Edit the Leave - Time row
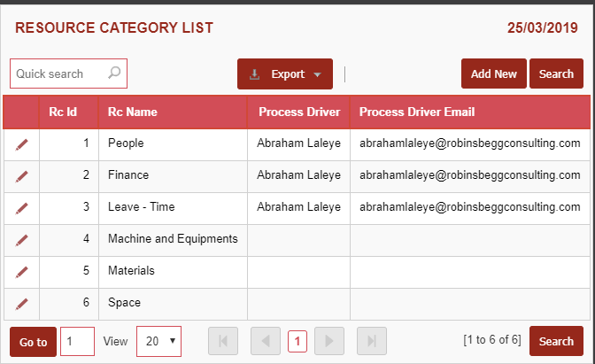This screenshot has width=595, height=364. coord(22,208)
